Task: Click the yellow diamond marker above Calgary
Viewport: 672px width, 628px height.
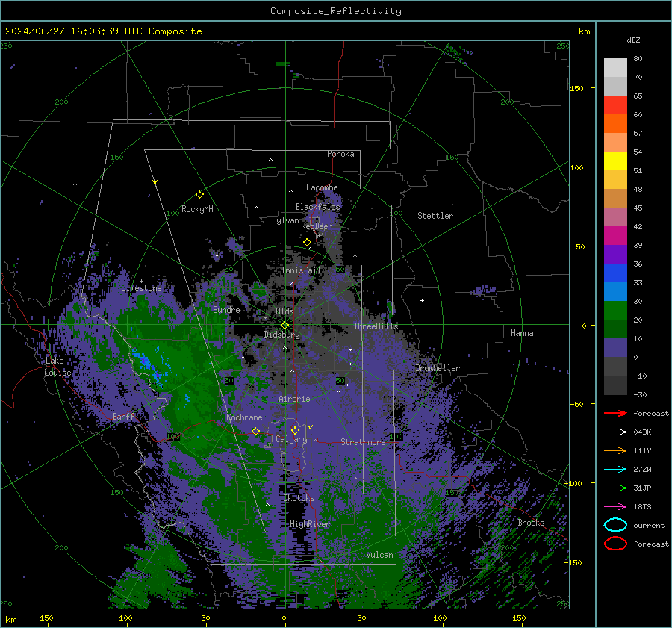Action: 295,430
